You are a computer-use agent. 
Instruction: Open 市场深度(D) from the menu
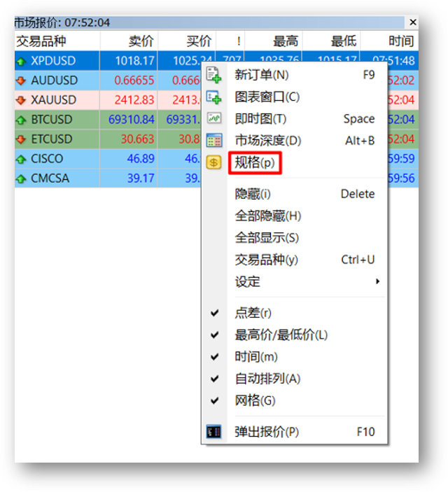click(294, 140)
